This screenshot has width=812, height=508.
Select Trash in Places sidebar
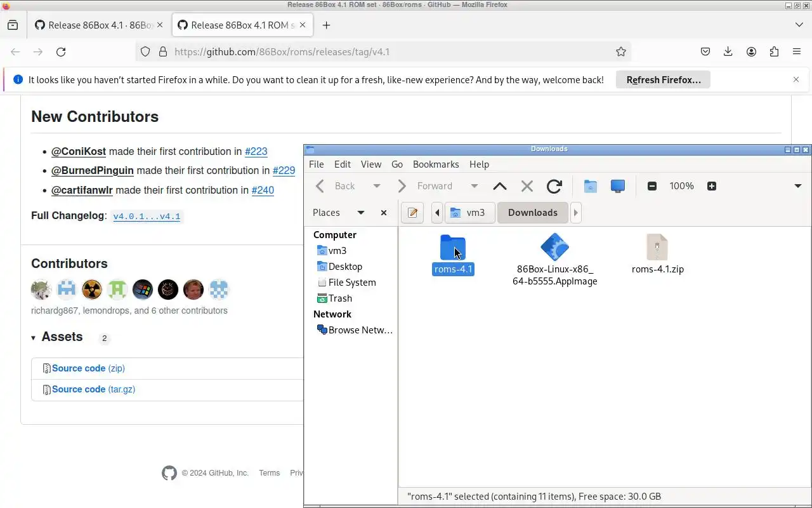pos(334,298)
